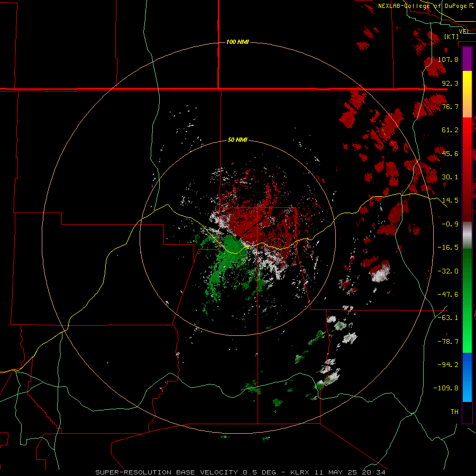Click the -0.9 velocity scale value

tap(450, 224)
